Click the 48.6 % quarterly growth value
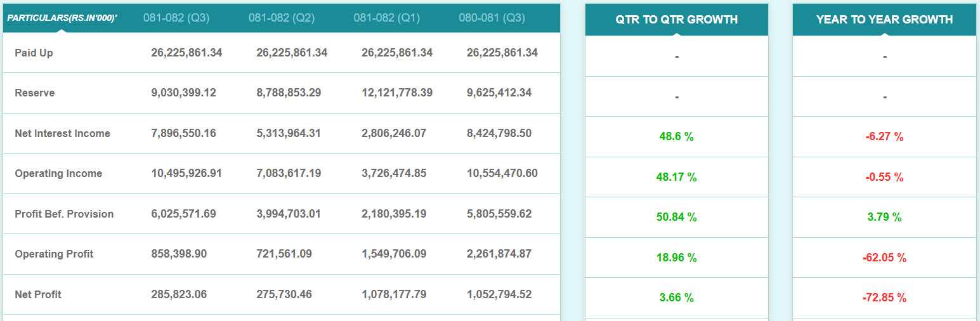Screen dimensions: 980x321 click(x=677, y=136)
